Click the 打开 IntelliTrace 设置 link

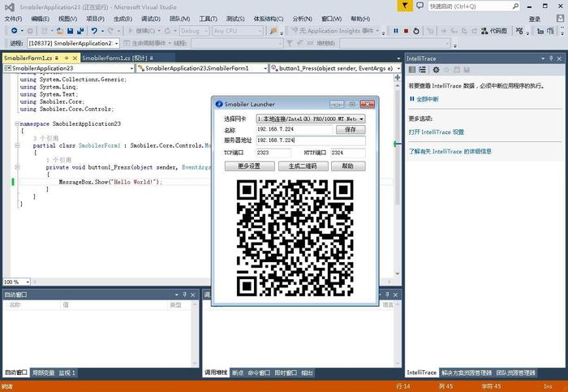coord(437,131)
